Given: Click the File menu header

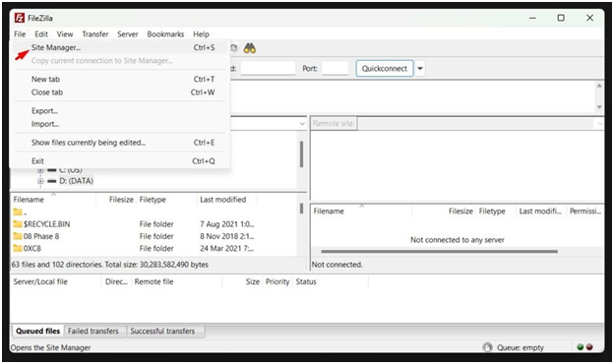Looking at the screenshot, I should (x=20, y=34).
